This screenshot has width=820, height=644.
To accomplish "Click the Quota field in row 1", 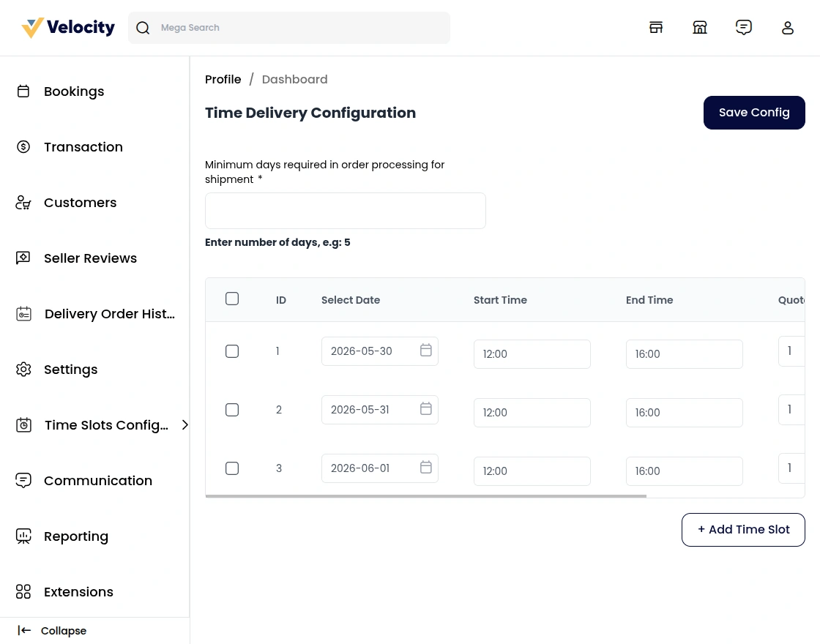I will click(x=791, y=351).
